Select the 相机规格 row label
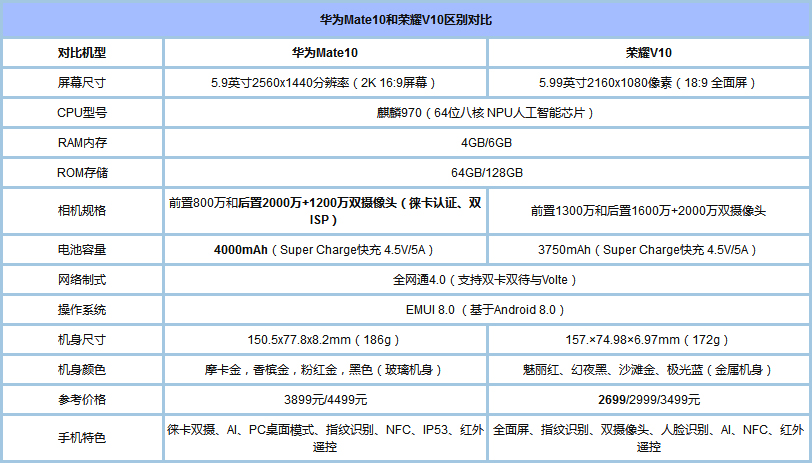 click(82, 211)
